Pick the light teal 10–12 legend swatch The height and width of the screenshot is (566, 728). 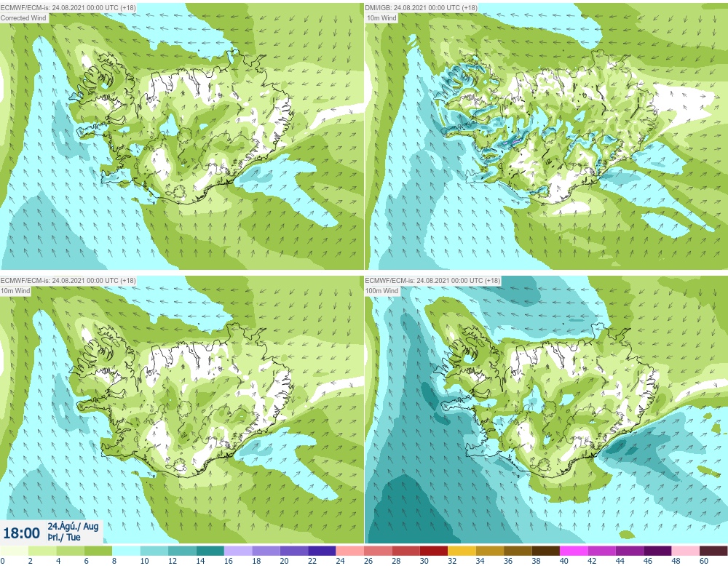pyautogui.click(x=154, y=551)
